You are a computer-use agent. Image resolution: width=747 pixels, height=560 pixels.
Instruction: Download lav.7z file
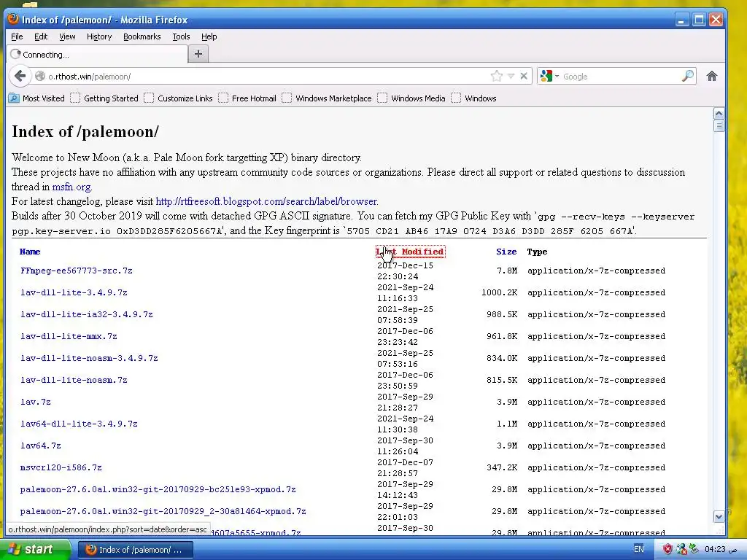click(x=35, y=402)
